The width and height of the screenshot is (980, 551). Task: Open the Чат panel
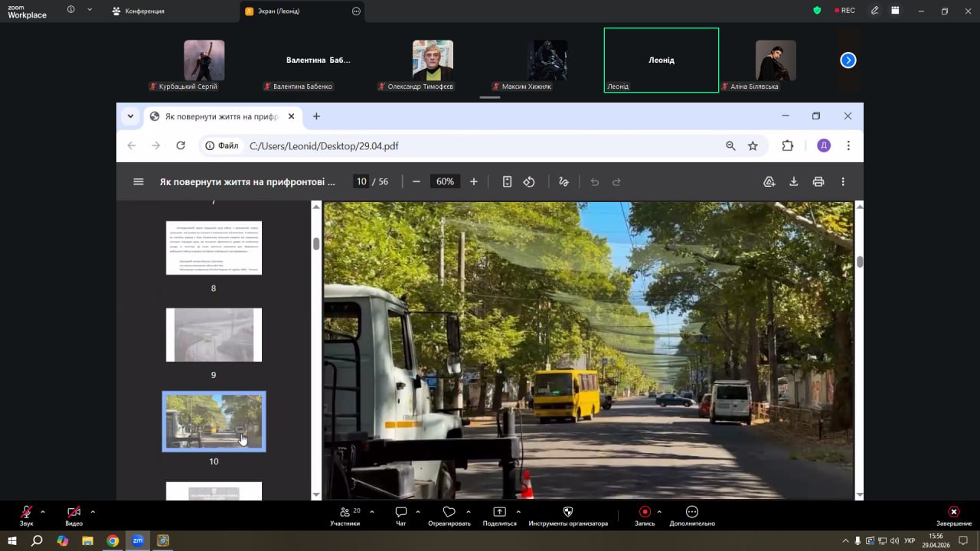pos(400,516)
